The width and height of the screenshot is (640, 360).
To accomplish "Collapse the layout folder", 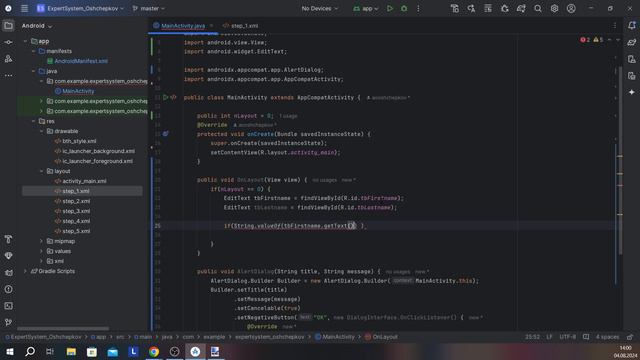I will [41, 171].
